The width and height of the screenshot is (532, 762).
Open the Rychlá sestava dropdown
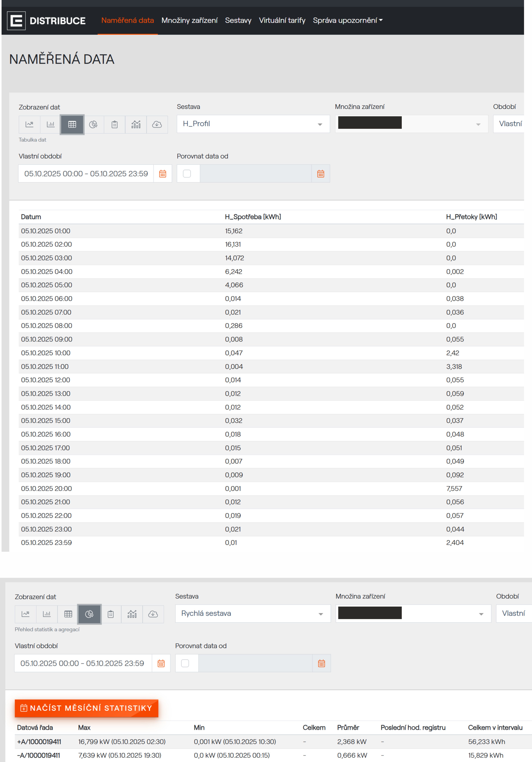pos(253,613)
